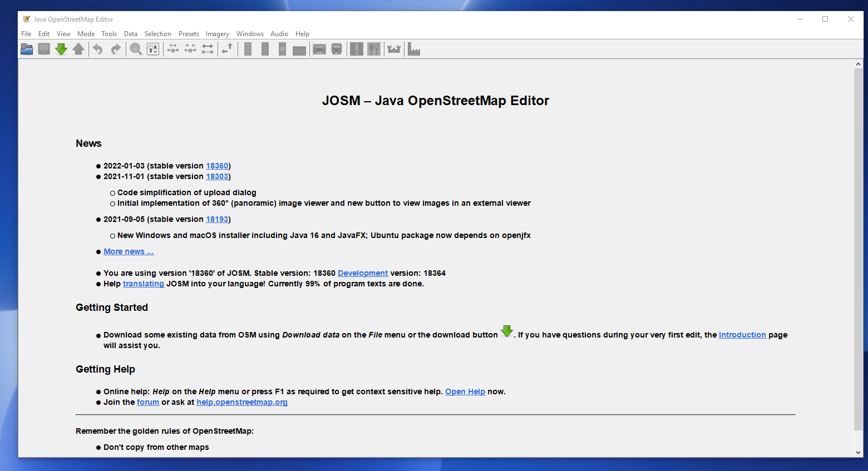Click the 'Getting Help' heading
Image resolution: width=868 pixels, height=471 pixels.
[105, 369]
